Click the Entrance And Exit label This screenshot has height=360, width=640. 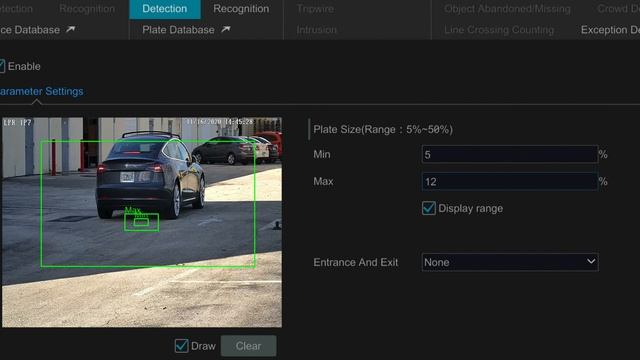click(x=356, y=262)
